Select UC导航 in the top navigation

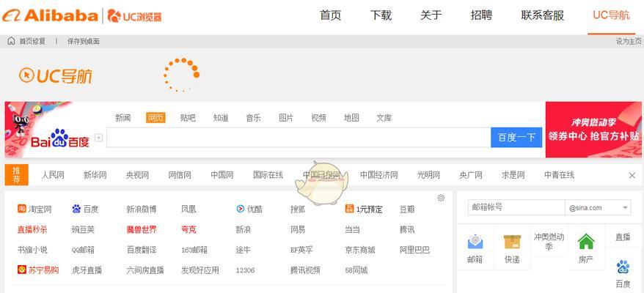[x=611, y=15]
